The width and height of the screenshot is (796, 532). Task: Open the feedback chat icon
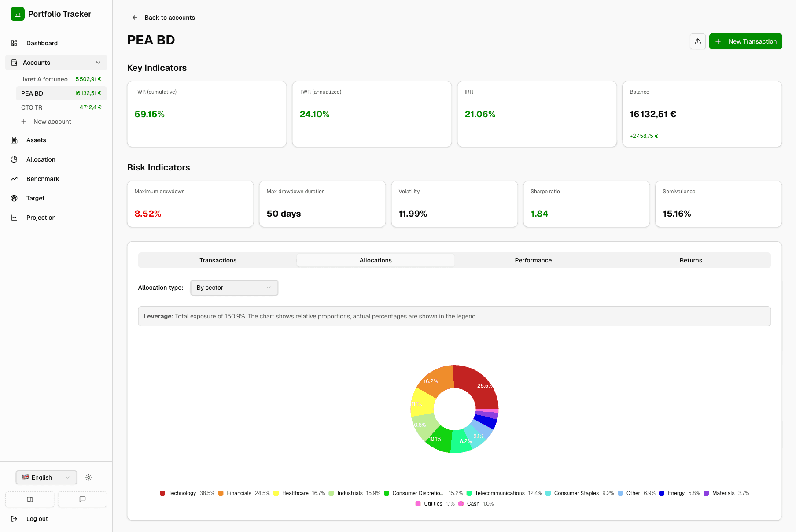(x=82, y=499)
